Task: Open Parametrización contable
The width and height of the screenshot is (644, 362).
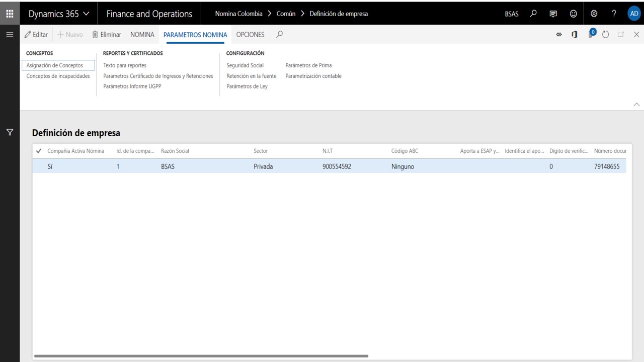Action: [313, 76]
